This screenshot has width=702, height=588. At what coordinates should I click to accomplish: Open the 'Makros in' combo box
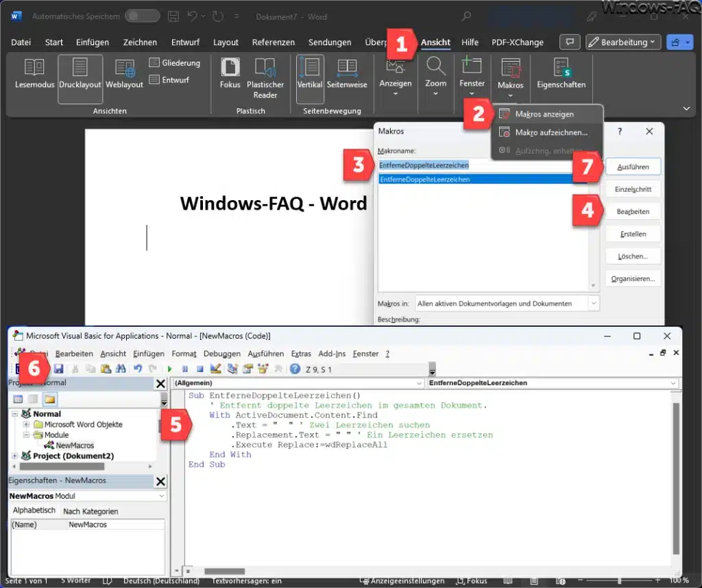(x=507, y=304)
